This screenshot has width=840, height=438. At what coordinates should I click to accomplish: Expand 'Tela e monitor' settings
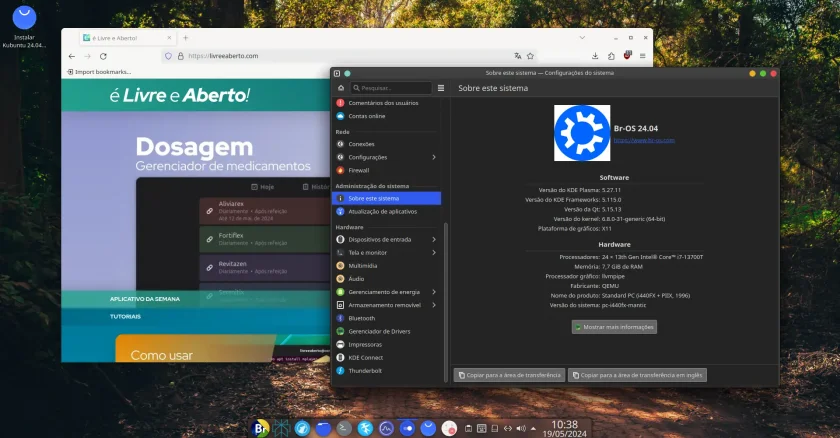(386, 253)
